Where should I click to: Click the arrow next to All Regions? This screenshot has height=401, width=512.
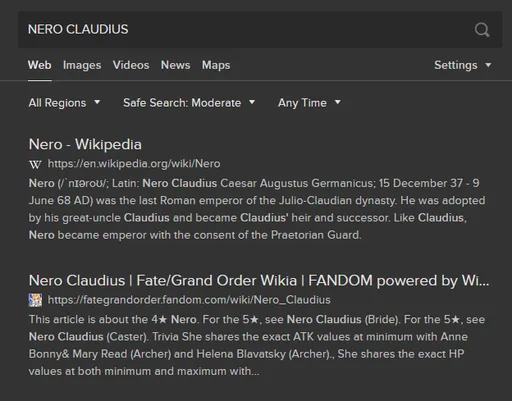tap(97, 102)
